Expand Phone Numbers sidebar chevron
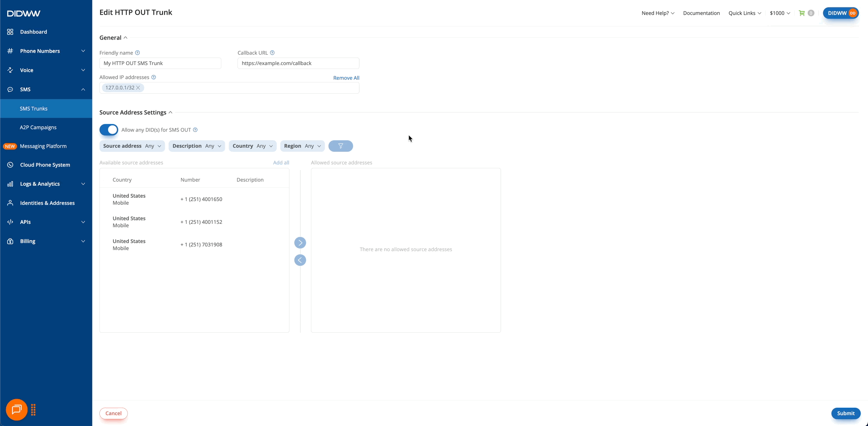Image resolution: width=868 pixels, height=426 pixels. click(83, 51)
